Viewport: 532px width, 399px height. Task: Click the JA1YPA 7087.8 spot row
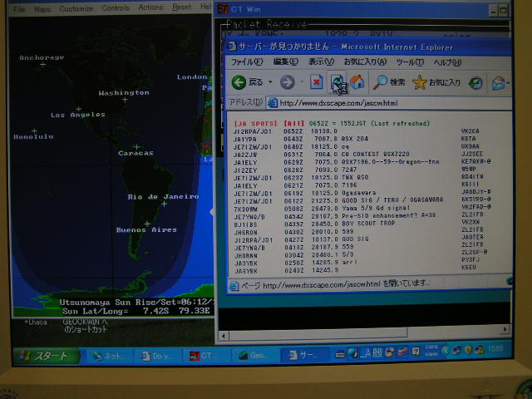(355, 139)
